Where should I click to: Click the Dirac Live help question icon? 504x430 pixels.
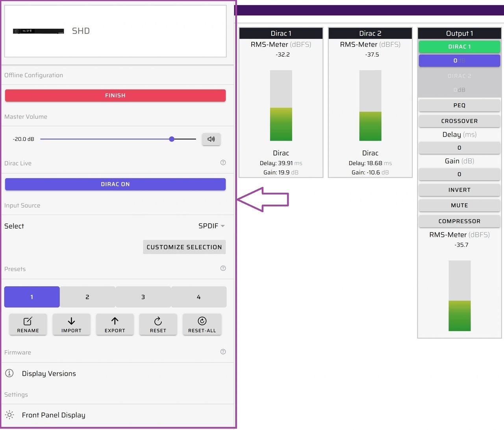point(223,162)
